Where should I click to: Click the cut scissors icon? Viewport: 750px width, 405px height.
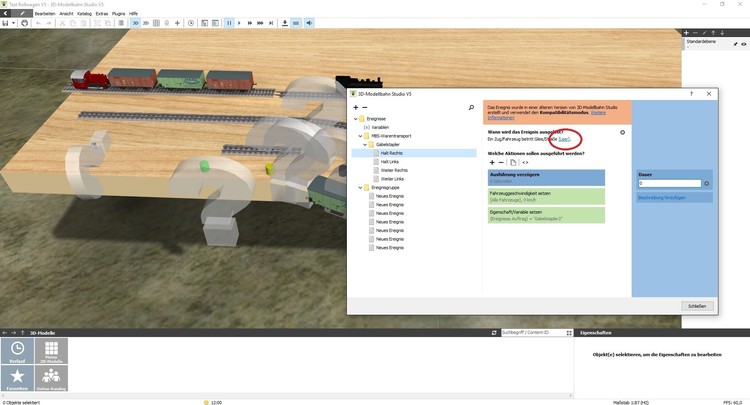pos(62,23)
